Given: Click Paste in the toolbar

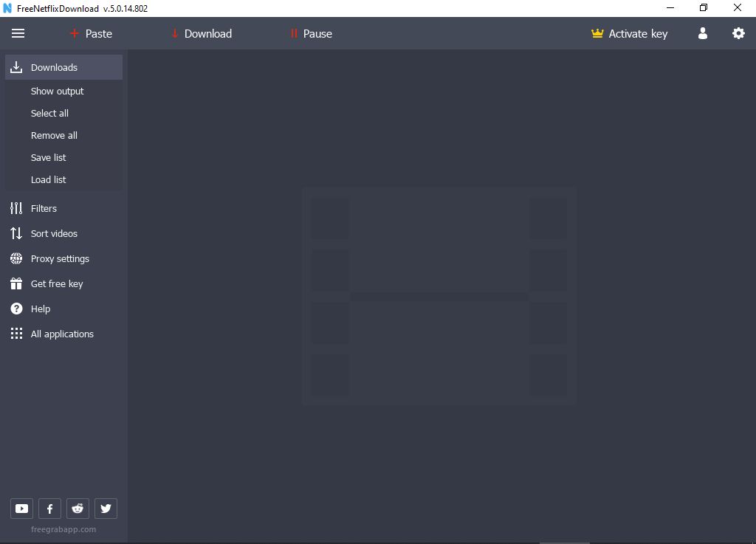Looking at the screenshot, I should pyautogui.click(x=91, y=33).
